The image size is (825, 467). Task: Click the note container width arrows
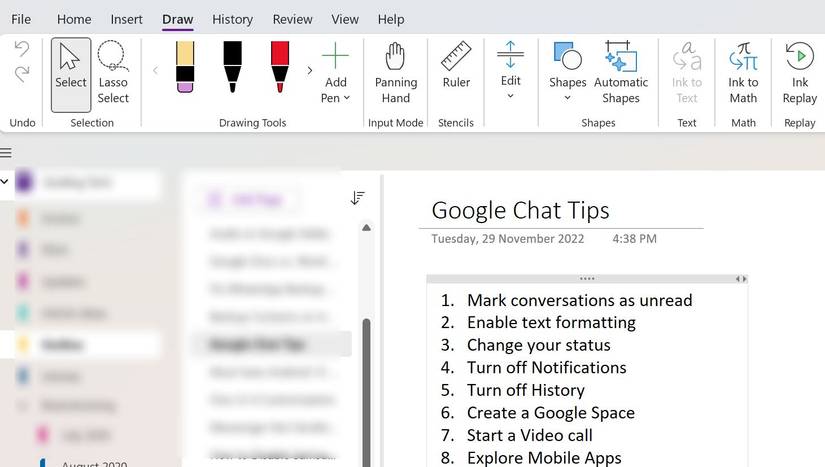(x=741, y=279)
